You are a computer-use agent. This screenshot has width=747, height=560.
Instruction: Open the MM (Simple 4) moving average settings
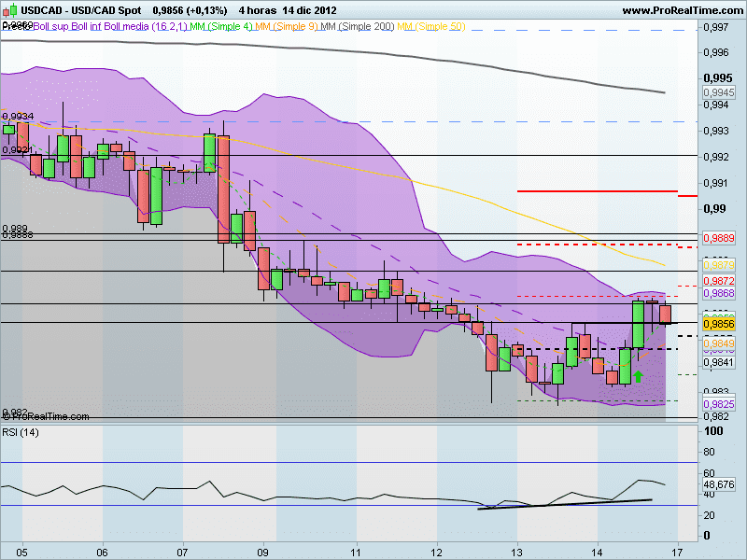pyautogui.click(x=219, y=27)
